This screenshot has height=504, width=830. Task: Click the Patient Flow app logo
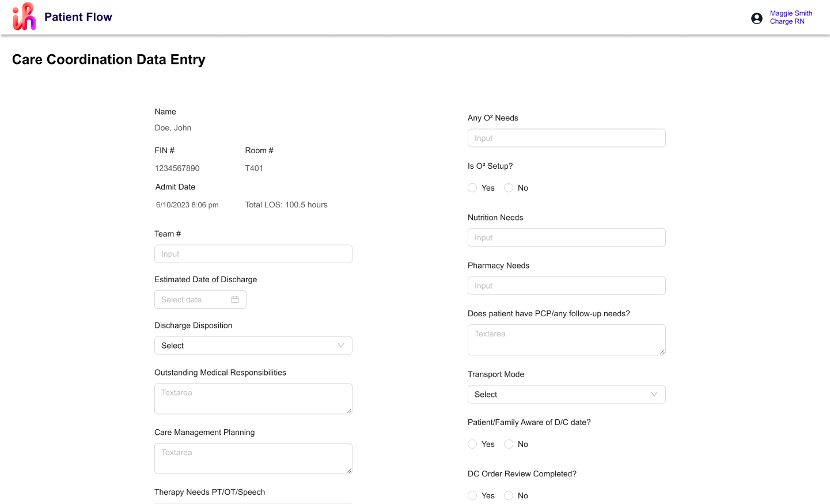24,17
